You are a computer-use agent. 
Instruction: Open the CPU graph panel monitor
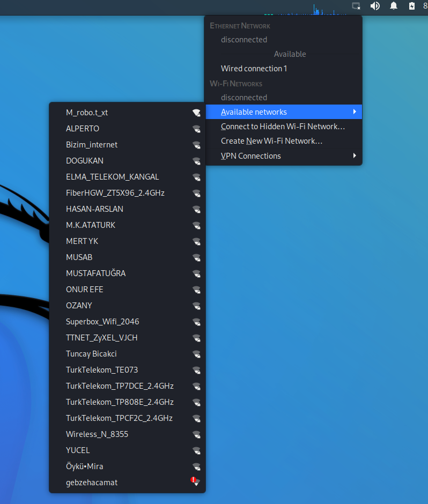tap(306, 9)
